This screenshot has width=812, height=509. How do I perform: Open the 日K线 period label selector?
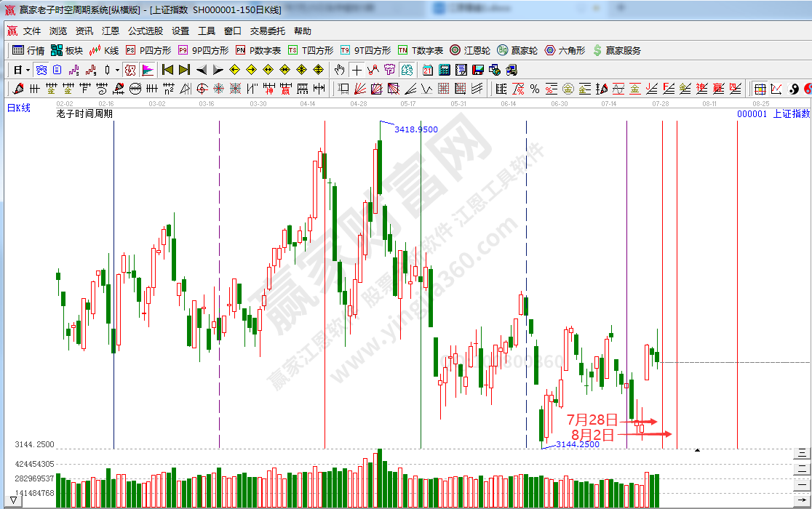click(19, 108)
